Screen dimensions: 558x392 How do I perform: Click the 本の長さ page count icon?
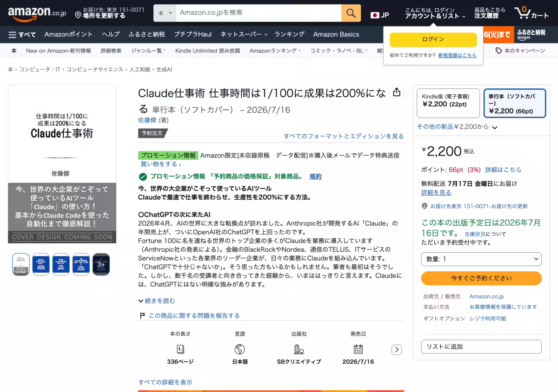point(180,349)
